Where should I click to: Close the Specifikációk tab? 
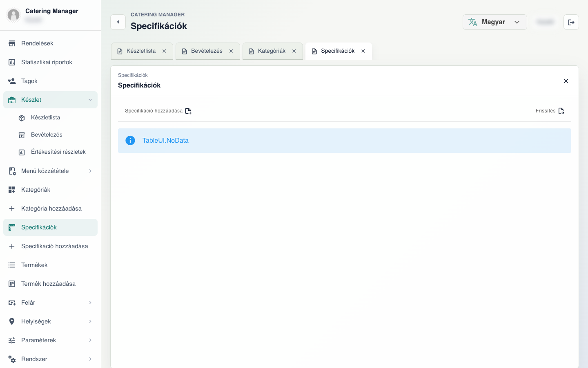tap(363, 51)
